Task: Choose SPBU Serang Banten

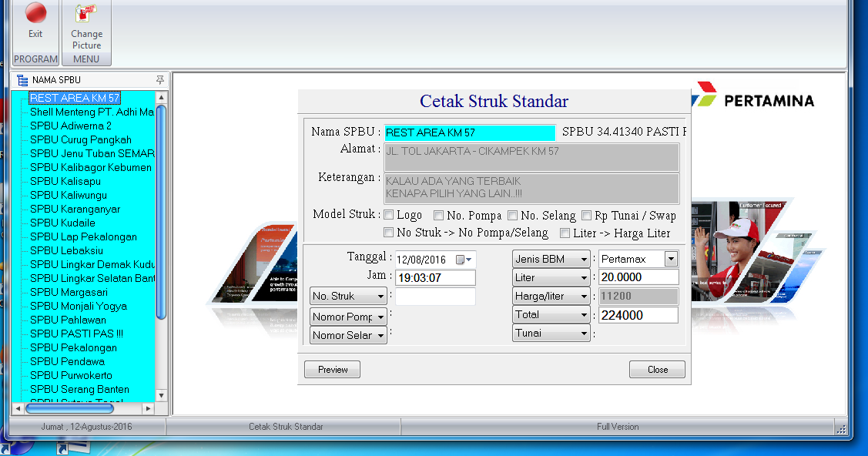Action: click(x=80, y=388)
